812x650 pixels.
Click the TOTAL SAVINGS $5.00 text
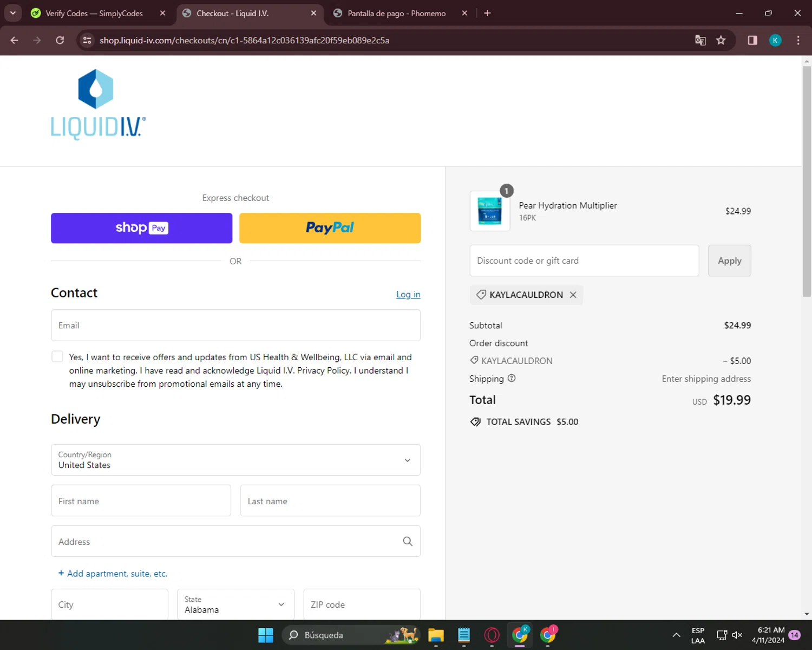coord(524,422)
